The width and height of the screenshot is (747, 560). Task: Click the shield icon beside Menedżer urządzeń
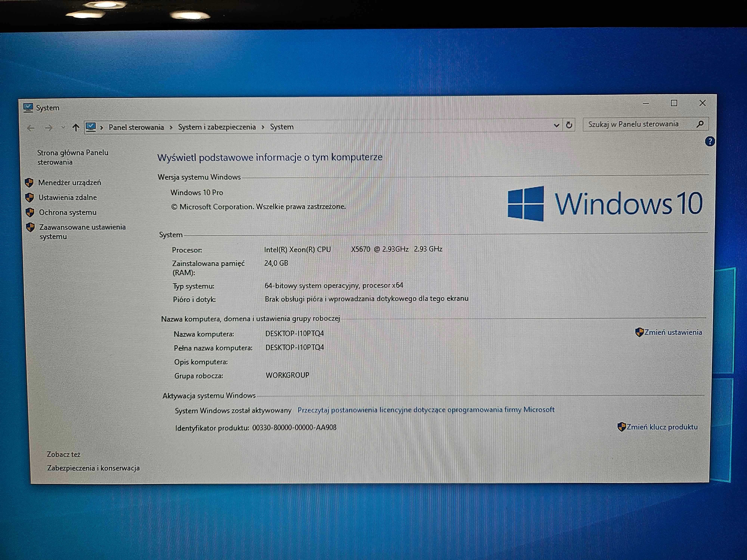point(29,183)
